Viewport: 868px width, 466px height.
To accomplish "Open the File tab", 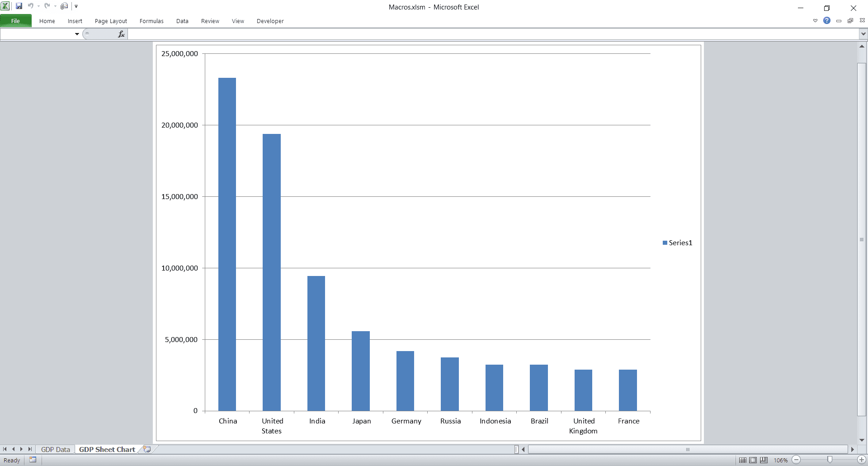I will tap(16, 21).
